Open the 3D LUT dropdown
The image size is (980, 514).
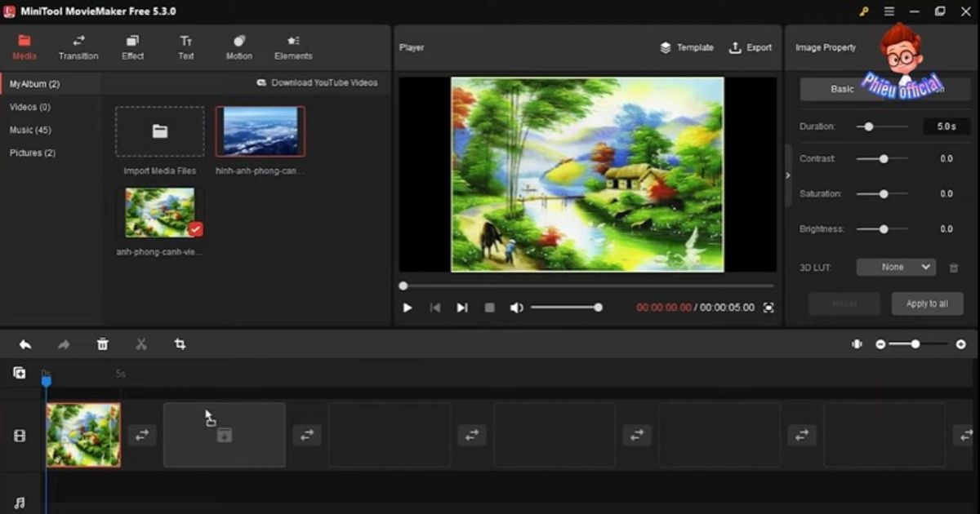tap(895, 267)
